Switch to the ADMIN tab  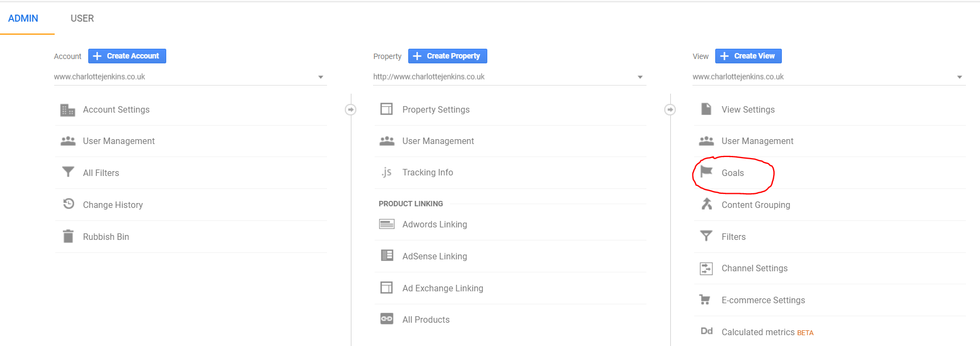pyautogui.click(x=23, y=18)
